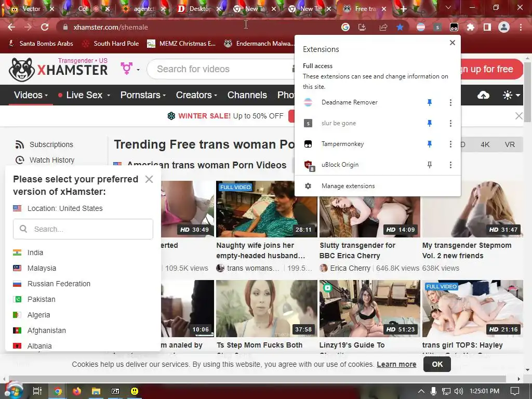This screenshot has width=532, height=399.
Task: Click the xHamster logo
Action: click(58, 69)
